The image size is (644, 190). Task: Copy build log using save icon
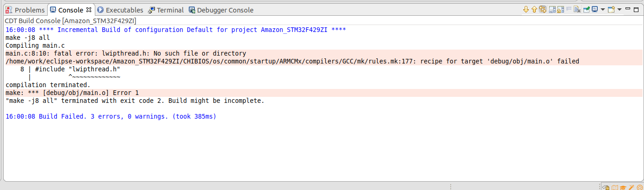(x=552, y=10)
